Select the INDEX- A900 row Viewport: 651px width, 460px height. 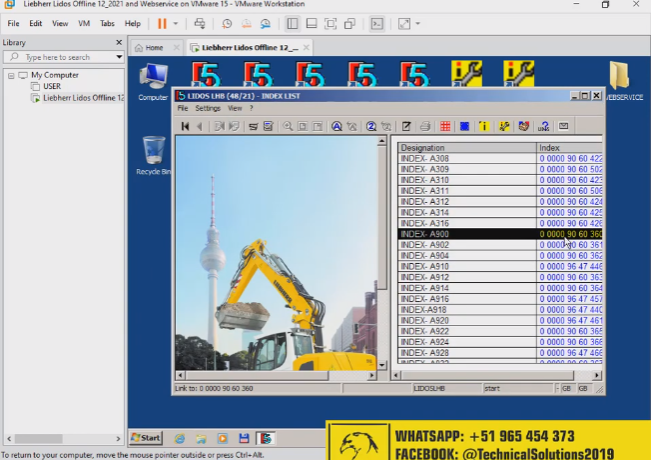coord(466,234)
